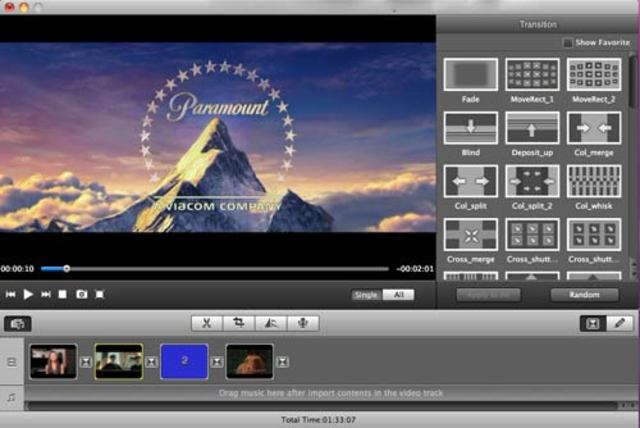The width and height of the screenshot is (640, 428).
Task: Choose the MoveRect_2 transition
Action: tap(594, 74)
